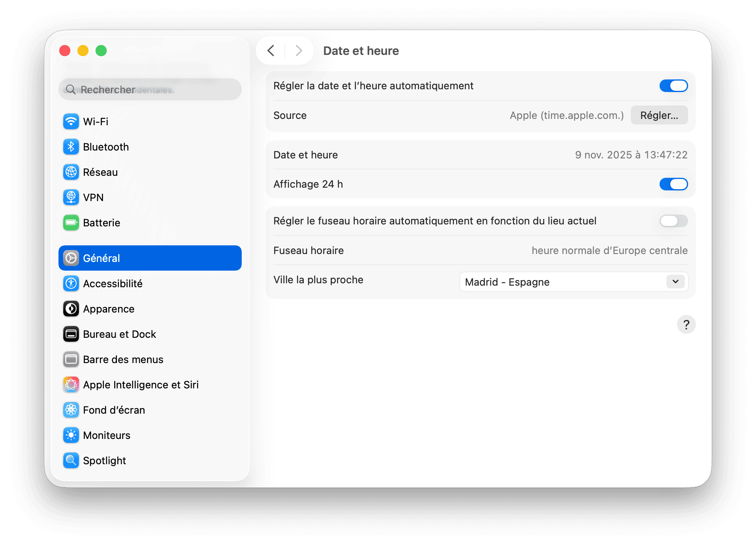Click the Régler… button next to Source
756x546 pixels.
pos(659,115)
